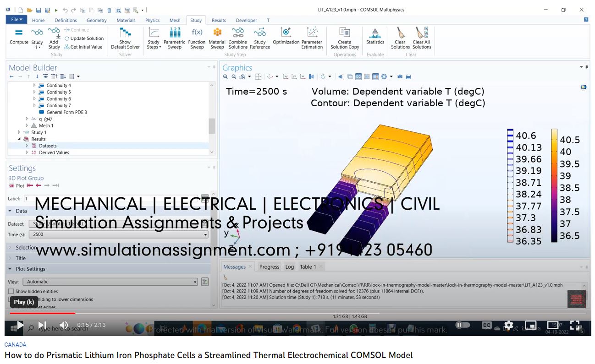Select General Form PDE 3 in tree
This screenshot has width=595, height=364.
(x=66, y=112)
